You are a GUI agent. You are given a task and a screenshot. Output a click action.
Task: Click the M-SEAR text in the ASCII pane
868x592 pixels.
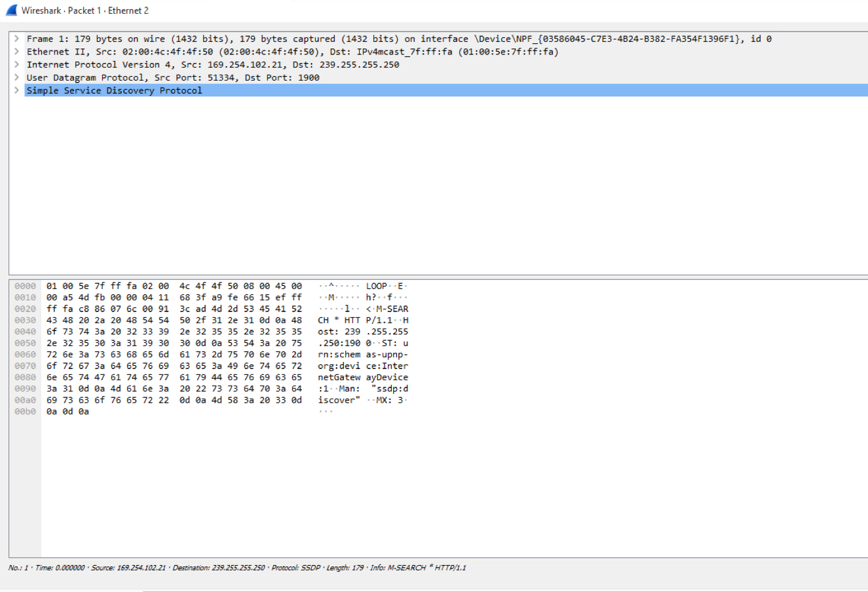393,309
